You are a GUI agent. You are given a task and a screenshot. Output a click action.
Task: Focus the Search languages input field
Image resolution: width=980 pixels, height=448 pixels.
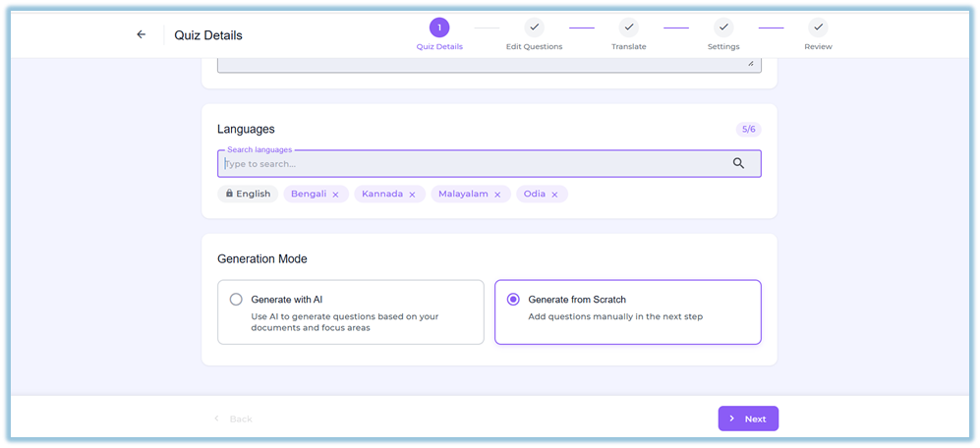[490, 164]
